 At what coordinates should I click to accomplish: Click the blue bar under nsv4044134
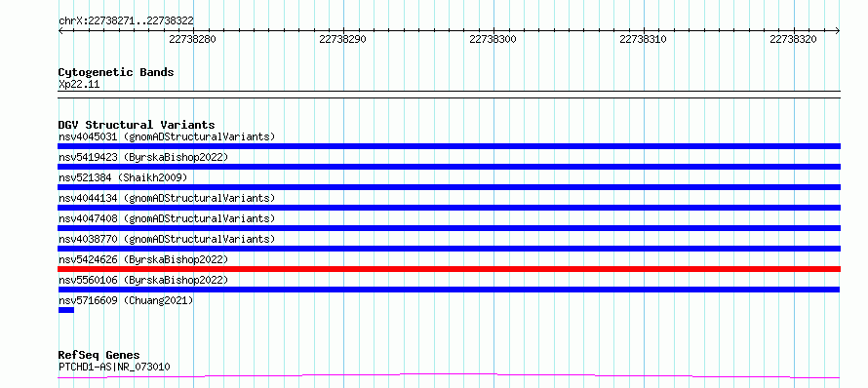pos(449,208)
